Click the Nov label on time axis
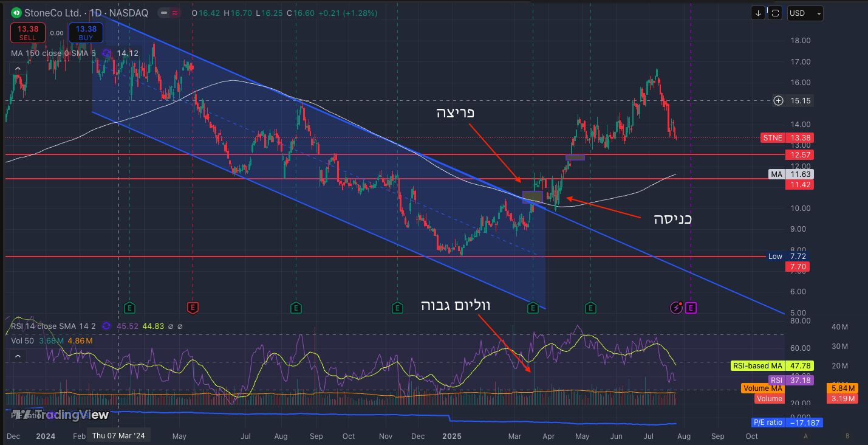 coord(386,436)
